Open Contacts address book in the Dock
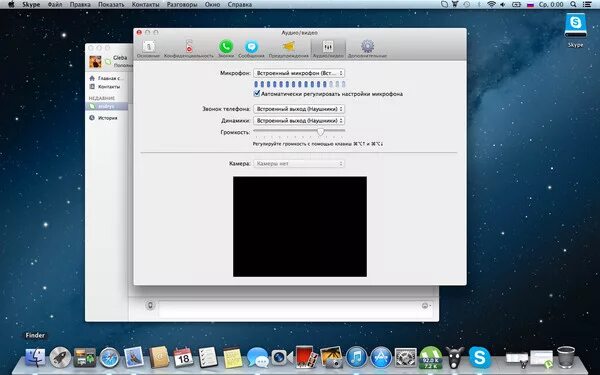600x375 pixels. coord(159,357)
